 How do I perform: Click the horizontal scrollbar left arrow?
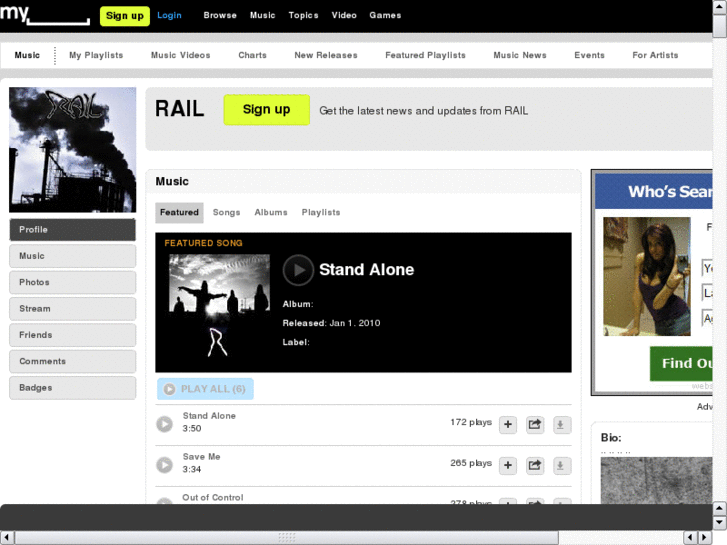7,538
